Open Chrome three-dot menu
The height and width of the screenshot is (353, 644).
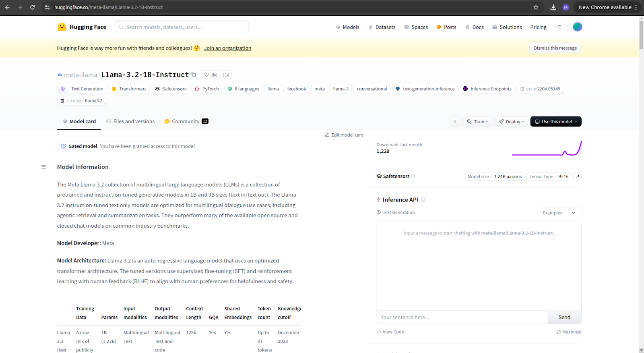pos(636,7)
